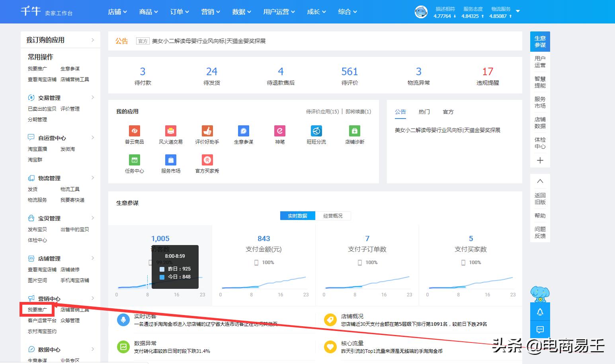
Task: Switch to 经营概况 data view
Action: (333, 216)
